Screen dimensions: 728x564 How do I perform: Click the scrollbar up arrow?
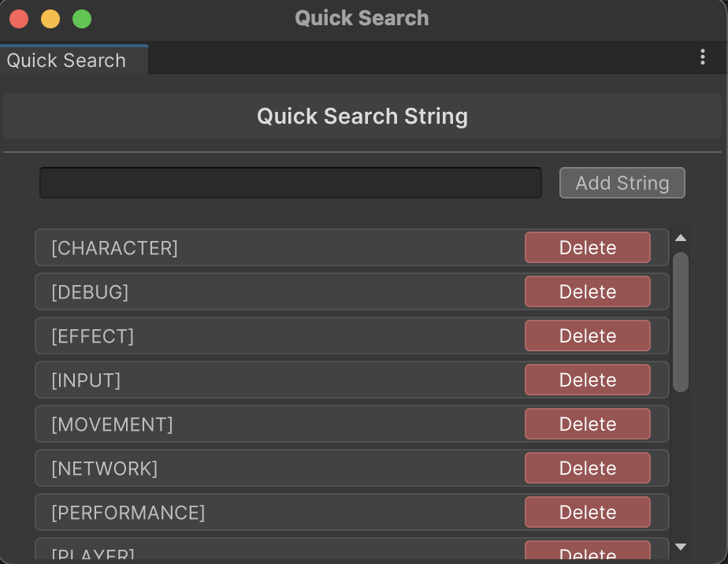[x=681, y=237]
